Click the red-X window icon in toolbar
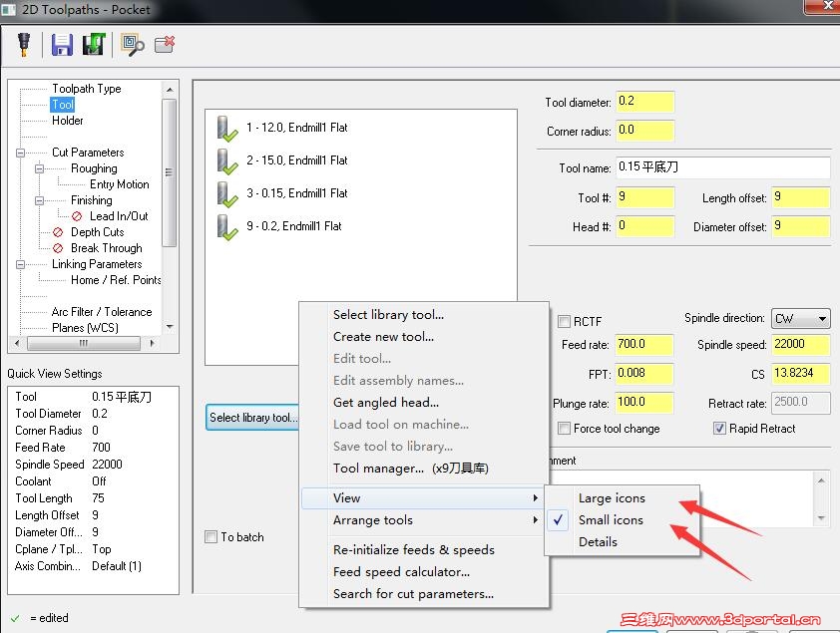The width and height of the screenshot is (840, 633). (165, 45)
